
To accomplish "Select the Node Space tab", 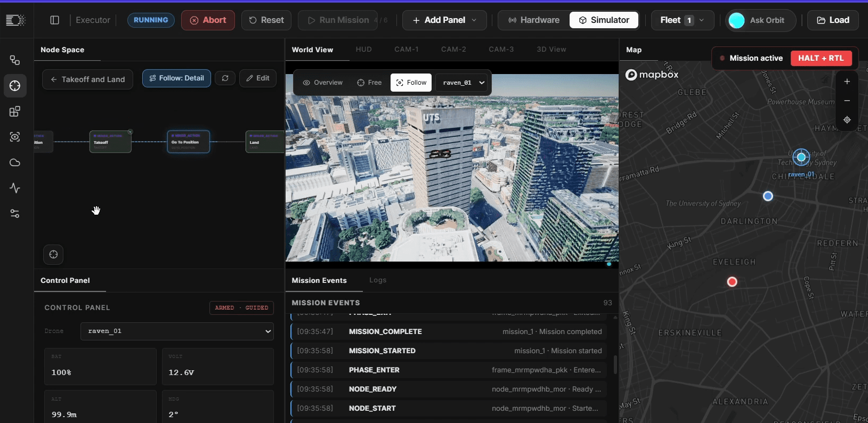I will (62, 50).
